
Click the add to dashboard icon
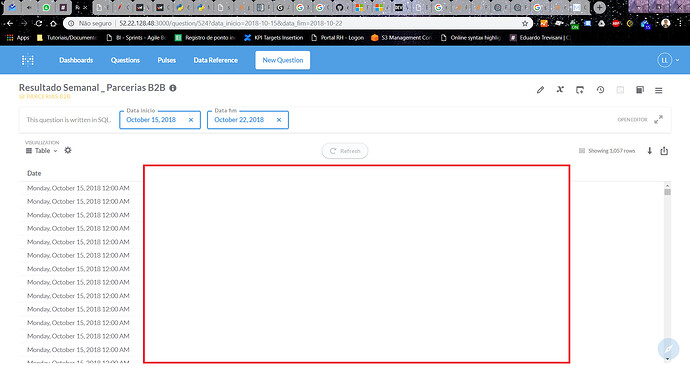tap(580, 90)
